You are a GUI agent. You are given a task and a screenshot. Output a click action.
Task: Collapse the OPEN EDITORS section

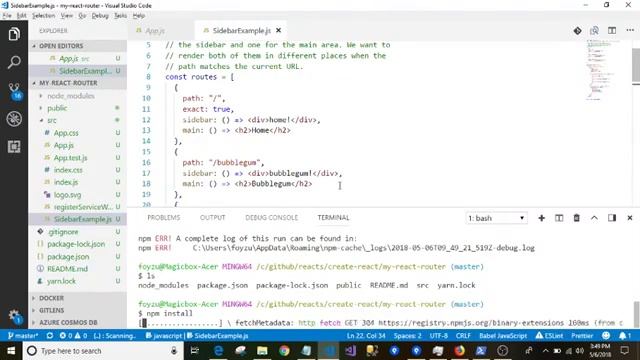pyautogui.click(x=78, y=46)
